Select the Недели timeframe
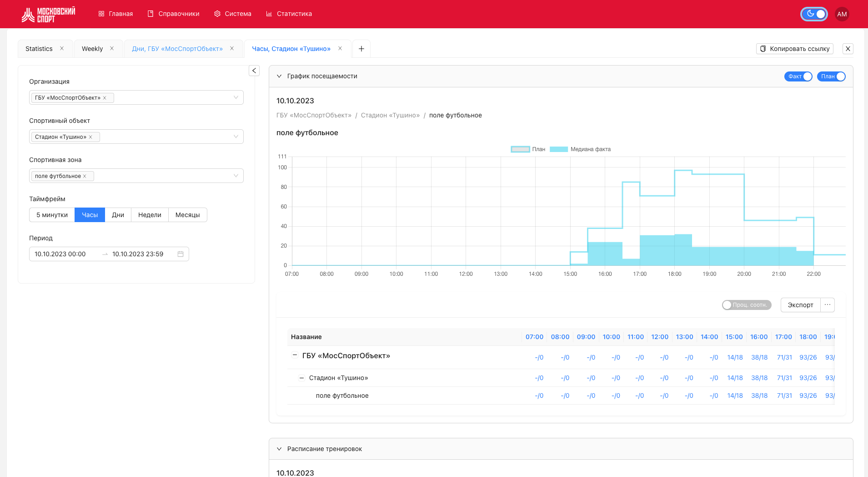 (x=150, y=215)
